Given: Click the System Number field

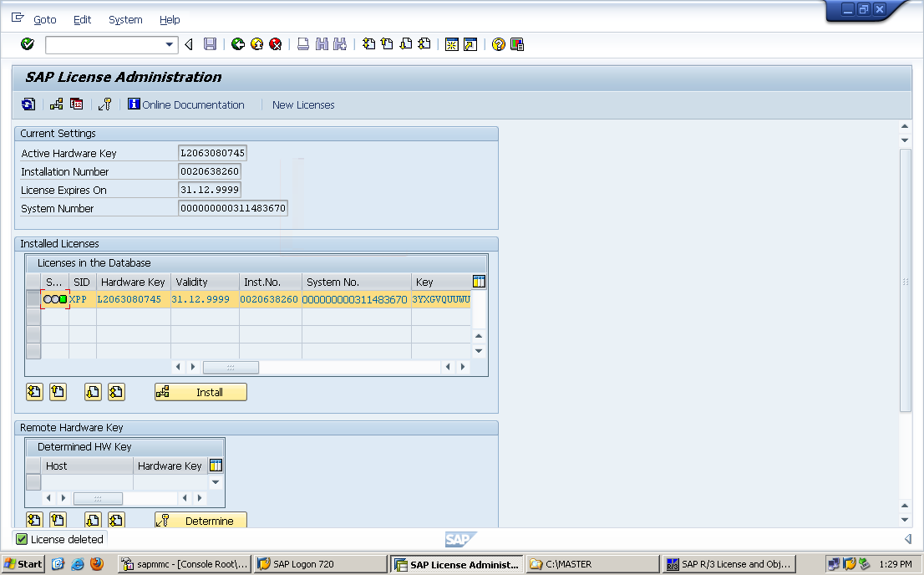Looking at the screenshot, I should (233, 208).
